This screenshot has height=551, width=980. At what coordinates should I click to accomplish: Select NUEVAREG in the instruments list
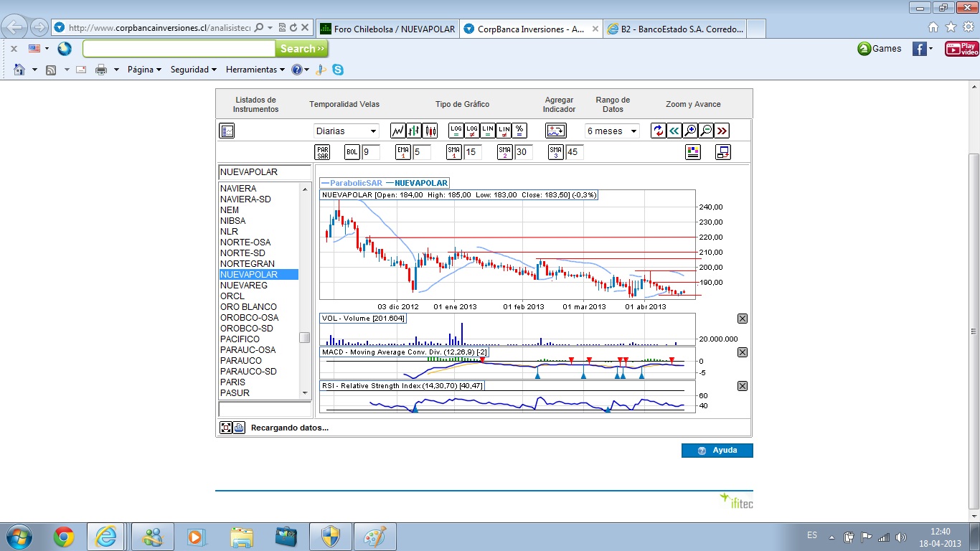click(x=244, y=286)
